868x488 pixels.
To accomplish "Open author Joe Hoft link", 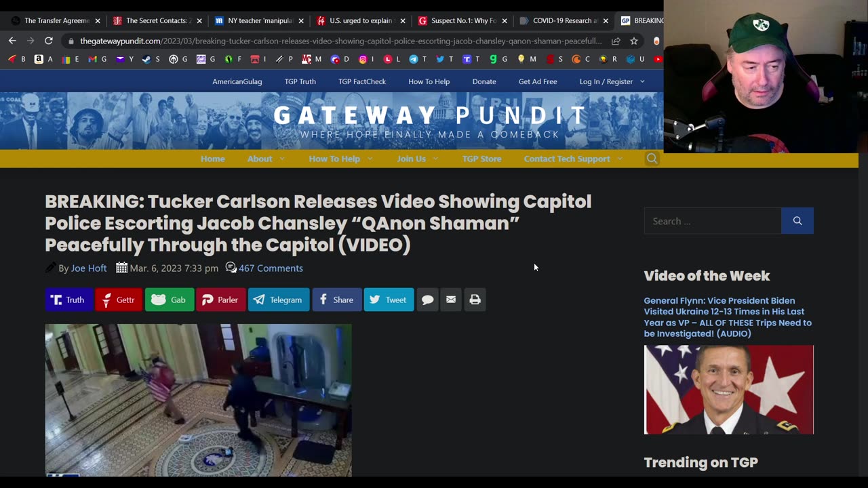I will (89, 268).
